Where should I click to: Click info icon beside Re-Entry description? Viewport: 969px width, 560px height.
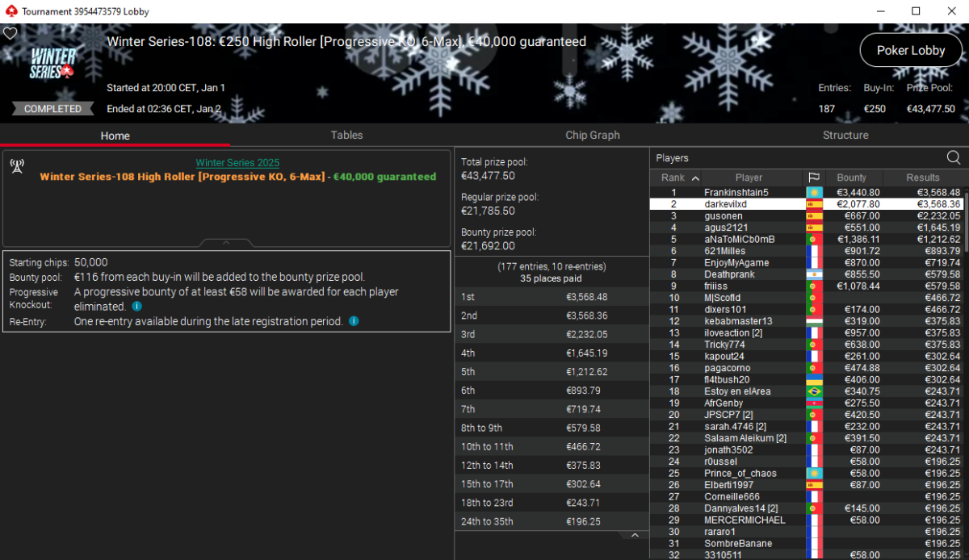pos(354,321)
